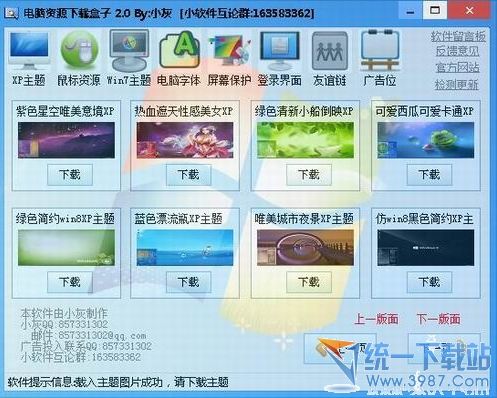Download the 紫色星空唯美意境XP theme

click(x=70, y=175)
